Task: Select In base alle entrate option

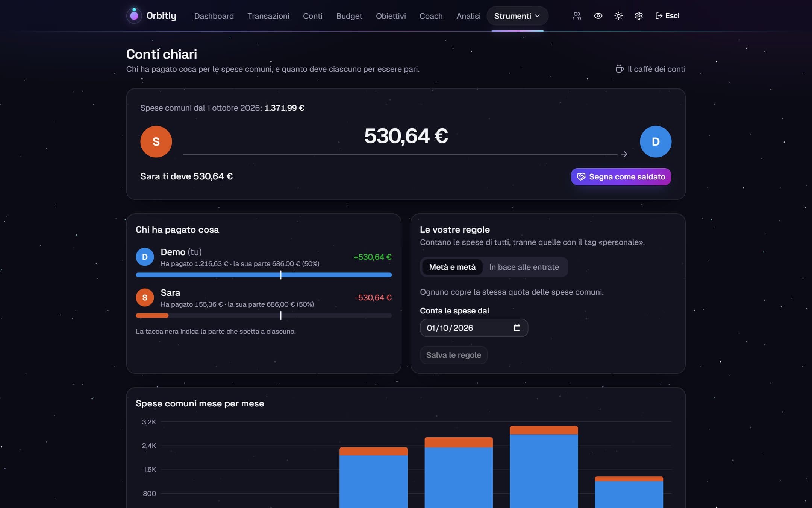Action: pyautogui.click(x=524, y=267)
